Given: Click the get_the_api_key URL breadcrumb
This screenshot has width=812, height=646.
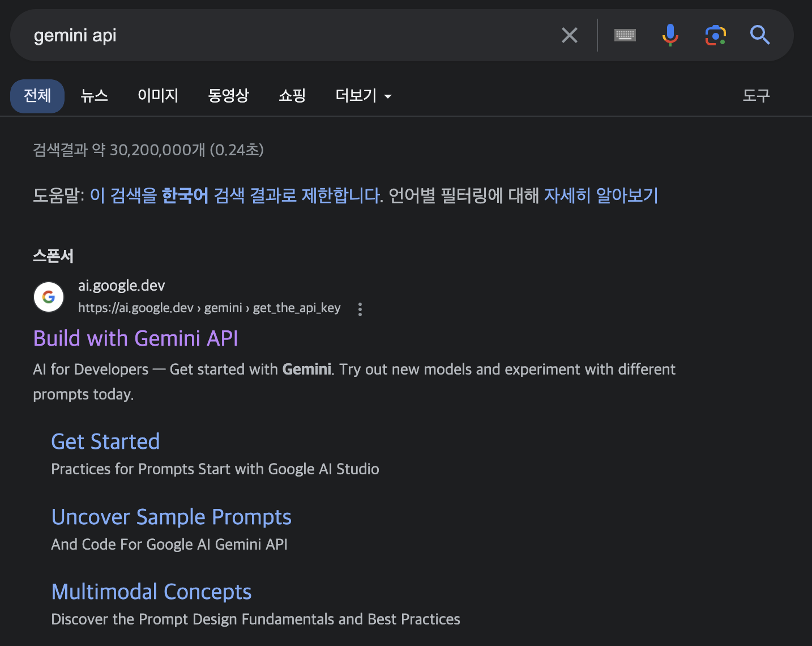Looking at the screenshot, I should (x=297, y=308).
